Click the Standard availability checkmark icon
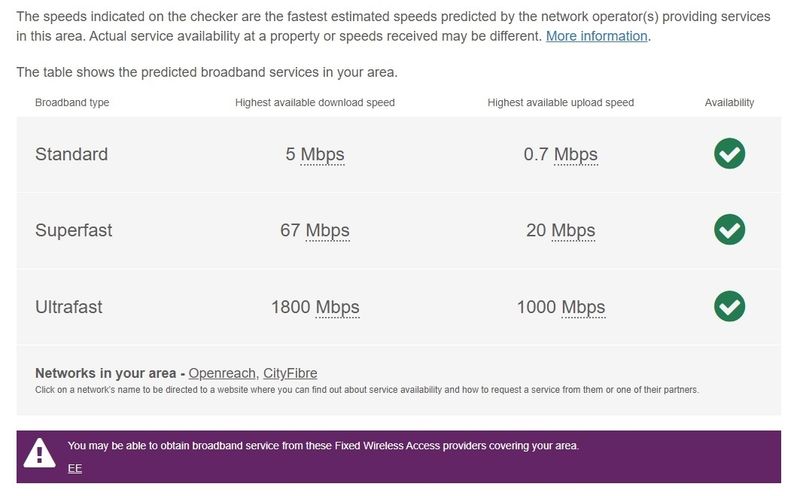The height and width of the screenshot is (496, 800). pos(729,154)
